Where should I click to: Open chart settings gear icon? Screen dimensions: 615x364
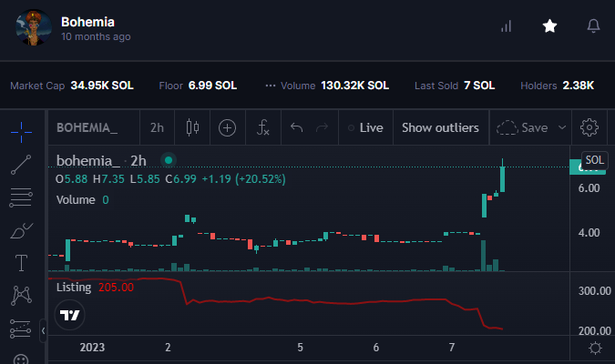[x=589, y=127]
